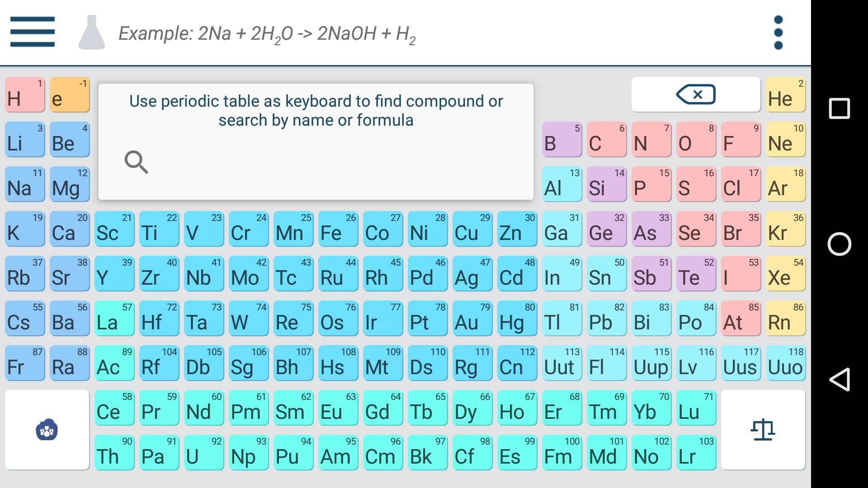
Task: Select the Oxygen element key
Action: pyautogui.click(x=696, y=139)
